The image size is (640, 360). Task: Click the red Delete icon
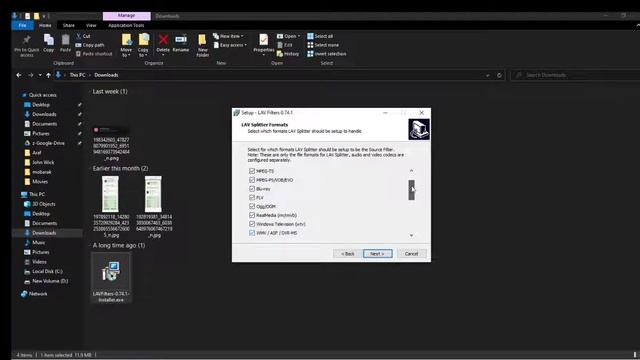pos(163,40)
